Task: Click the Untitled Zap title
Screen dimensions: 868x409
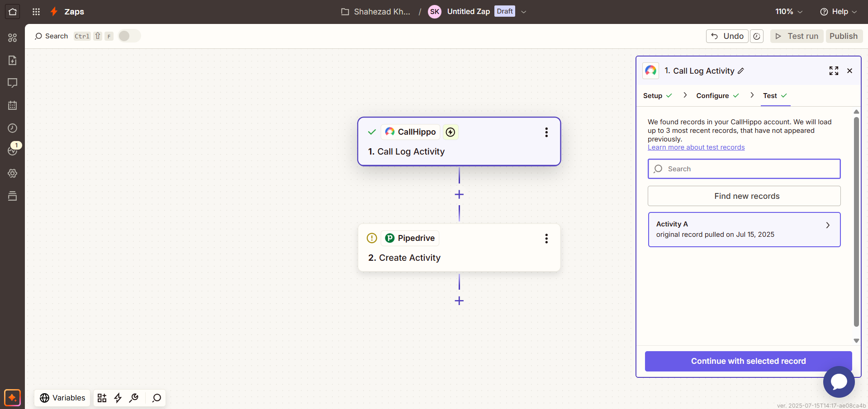Action: pyautogui.click(x=468, y=12)
